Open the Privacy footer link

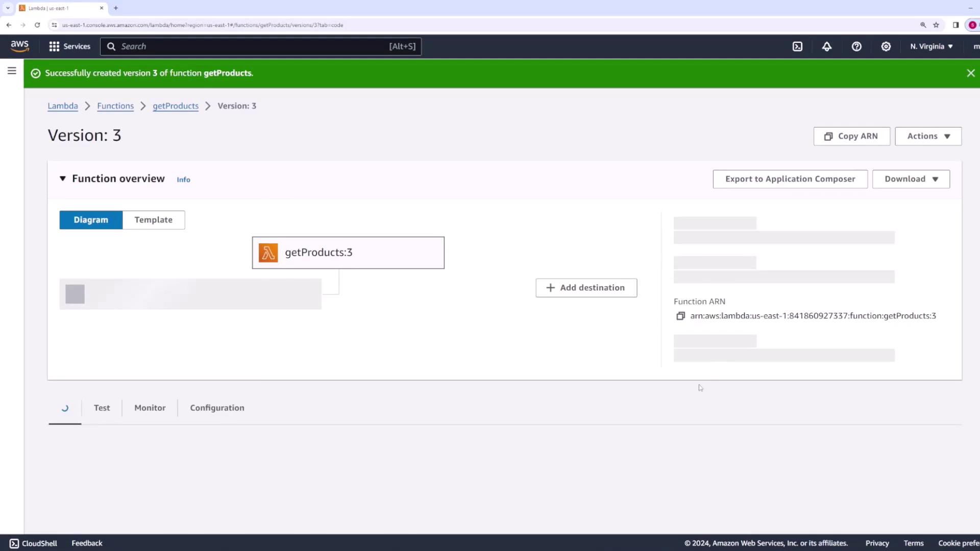(x=877, y=543)
